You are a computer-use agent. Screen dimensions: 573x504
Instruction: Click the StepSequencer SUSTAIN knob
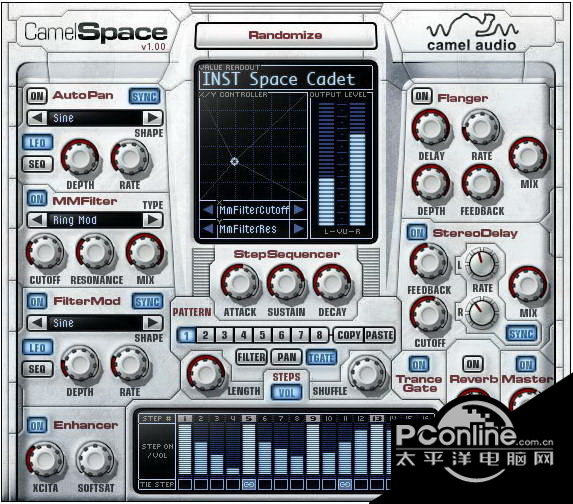point(286,283)
